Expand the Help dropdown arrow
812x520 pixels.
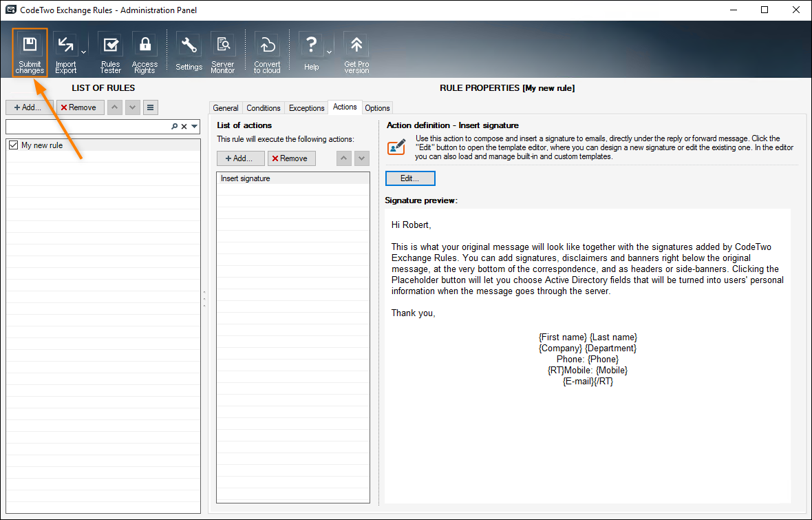(329, 52)
